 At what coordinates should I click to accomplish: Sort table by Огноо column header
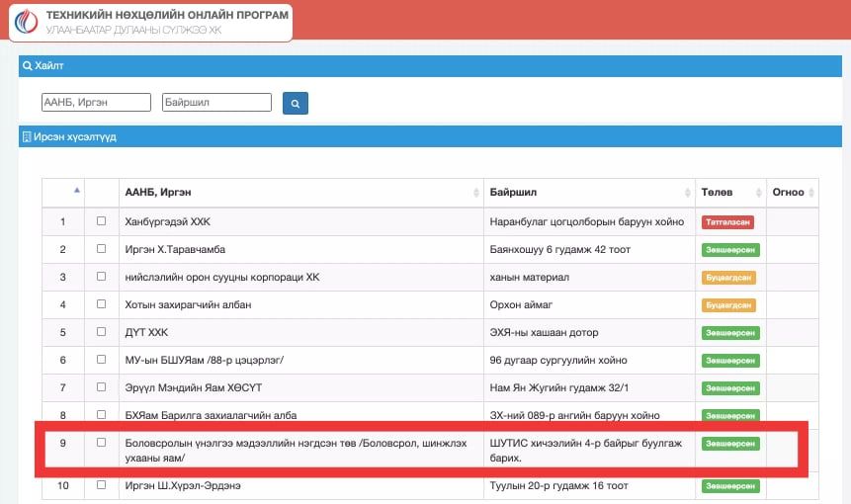click(x=788, y=192)
